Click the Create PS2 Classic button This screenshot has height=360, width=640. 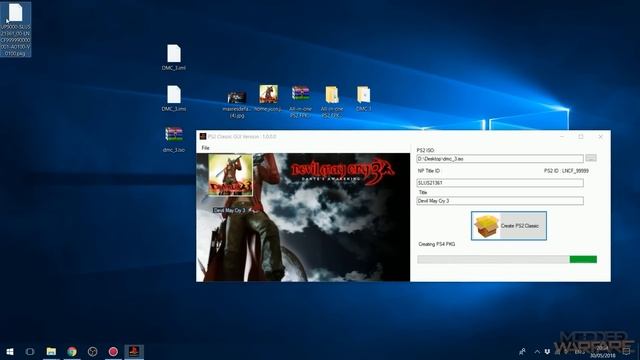click(509, 226)
